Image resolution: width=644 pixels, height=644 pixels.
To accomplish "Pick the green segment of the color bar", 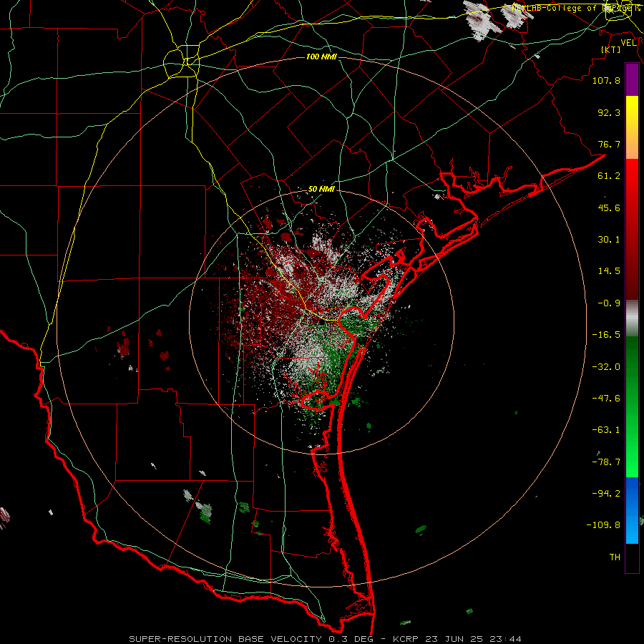I will click(632, 406).
